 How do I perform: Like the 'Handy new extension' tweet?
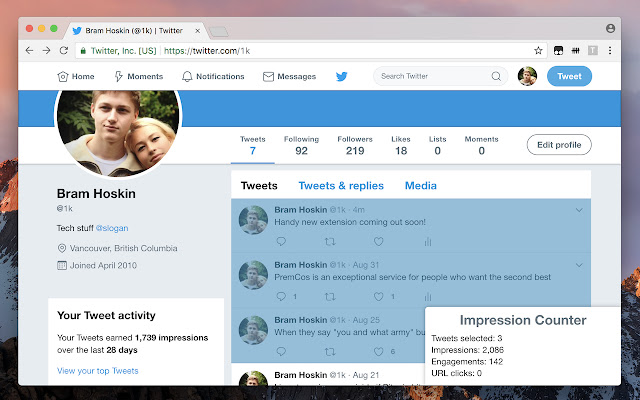click(379, 242)
